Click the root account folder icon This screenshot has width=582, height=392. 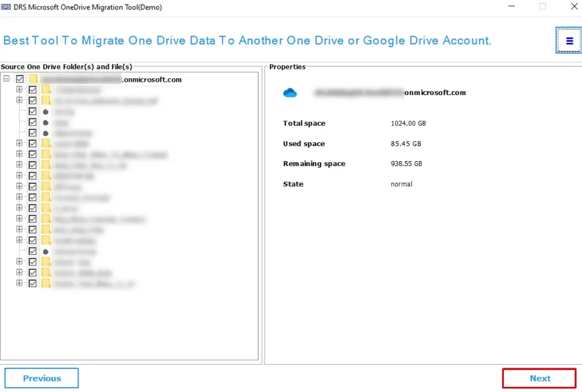[34, 79]
